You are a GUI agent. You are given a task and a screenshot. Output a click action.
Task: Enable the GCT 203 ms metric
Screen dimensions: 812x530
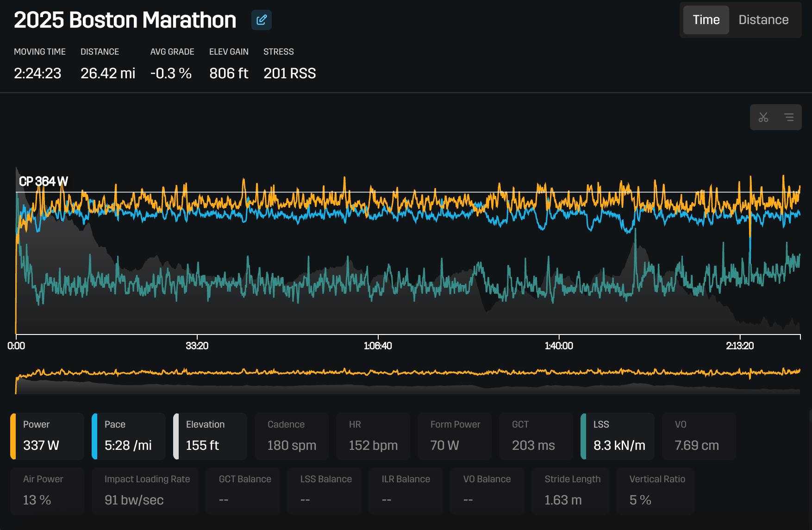click(x=536, y=436)
